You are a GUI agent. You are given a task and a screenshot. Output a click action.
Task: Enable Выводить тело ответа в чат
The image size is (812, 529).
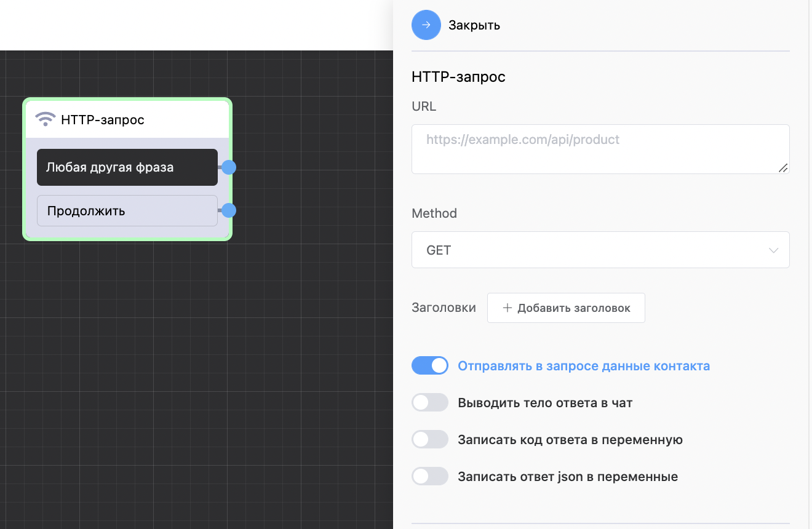(430, 403)
